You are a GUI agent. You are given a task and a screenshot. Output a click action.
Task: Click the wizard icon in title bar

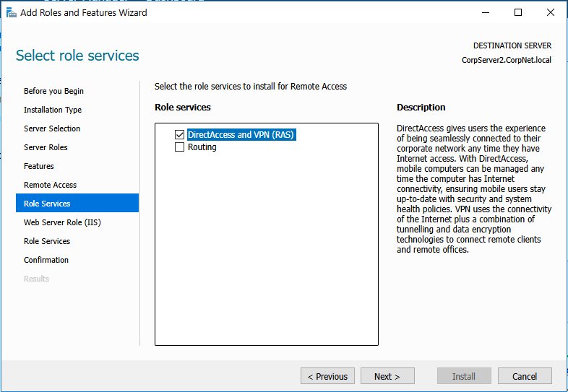[11, 12]
